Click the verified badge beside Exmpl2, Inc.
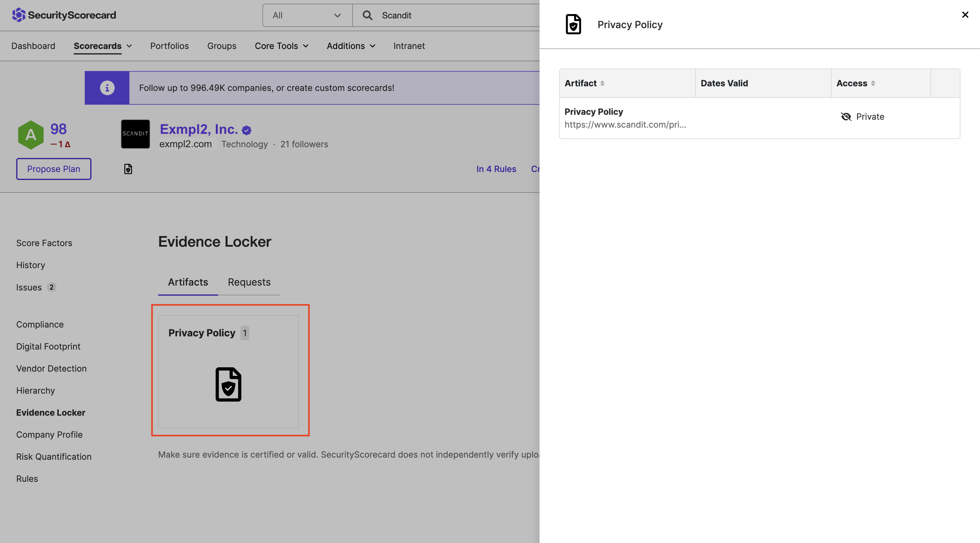980x543 pixels. click(x=247, y=130)
